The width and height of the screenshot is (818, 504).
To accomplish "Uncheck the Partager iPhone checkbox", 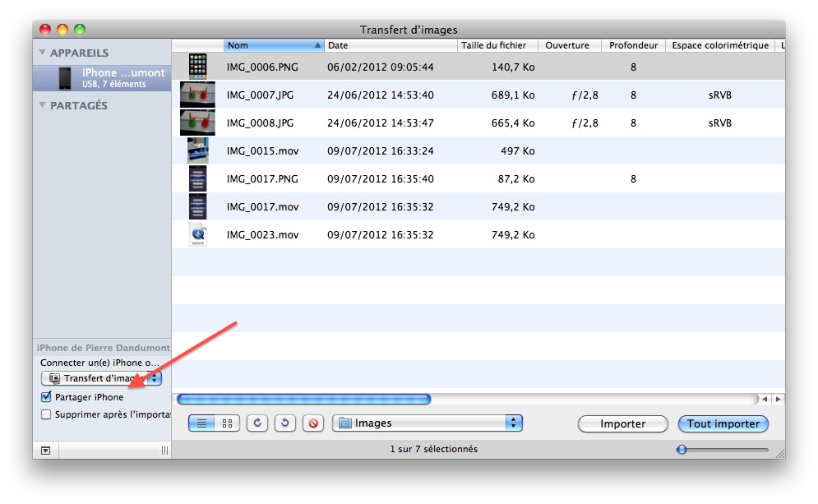I will pos(46,397).
